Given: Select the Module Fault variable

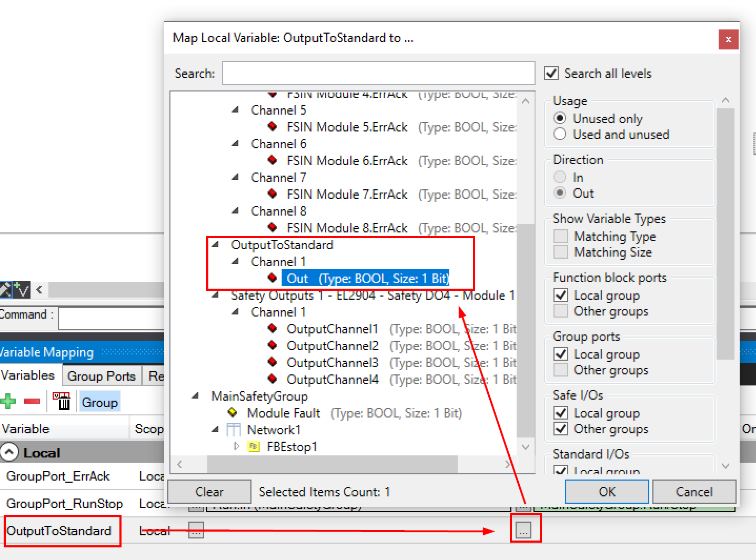Looking at the screenshot, I should 284,413.
